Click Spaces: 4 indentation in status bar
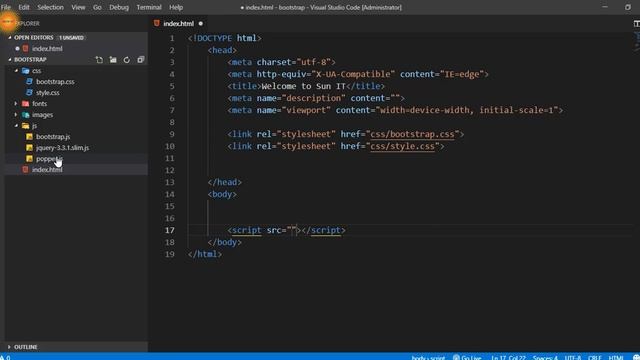 (x=545, y=358)
